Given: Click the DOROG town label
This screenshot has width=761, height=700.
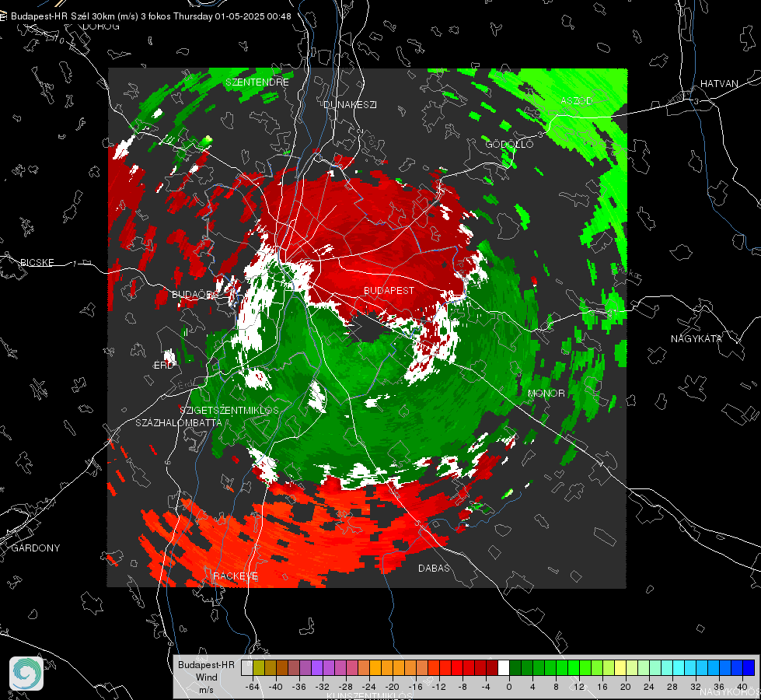Looking at the screenshot, I should point(101,26).
